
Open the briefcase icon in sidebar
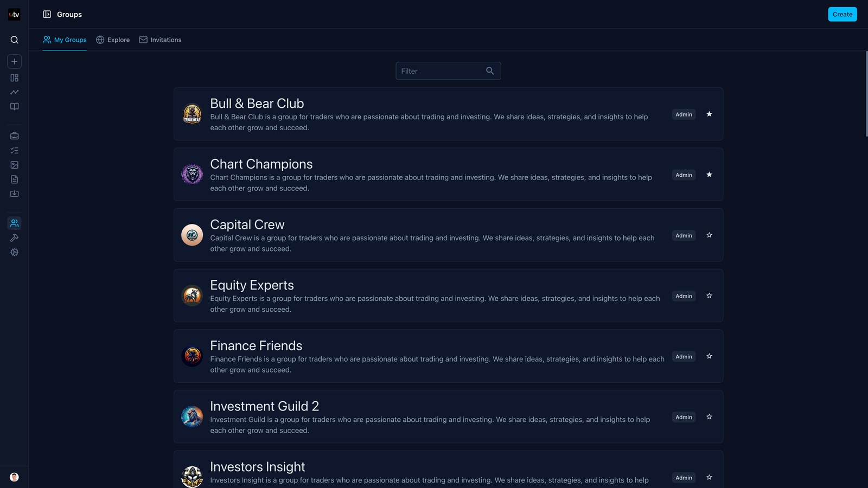click(15, 136)
